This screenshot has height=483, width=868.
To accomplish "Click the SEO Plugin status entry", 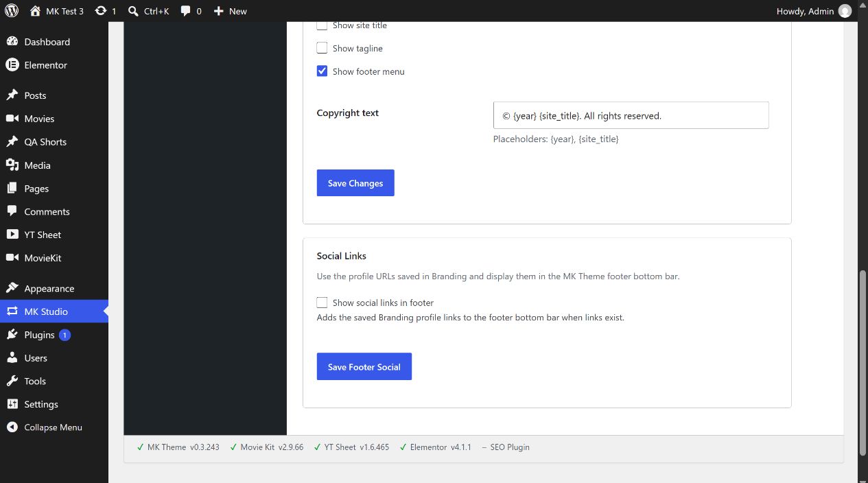I will (x=506, y=447).
